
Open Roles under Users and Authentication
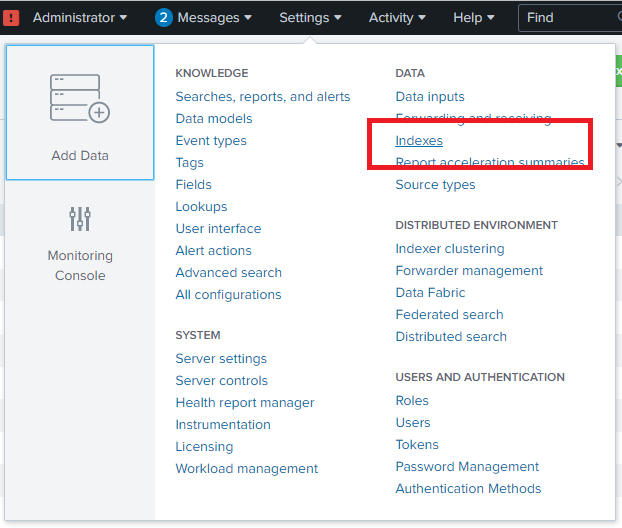(x=412, y=401)
